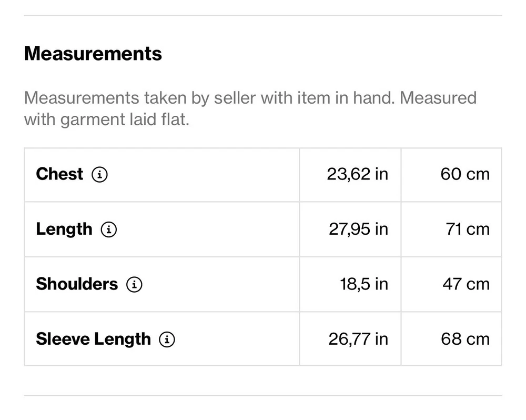
Task: Select the 27,95 in length value
Action: (x=358, y=229)
